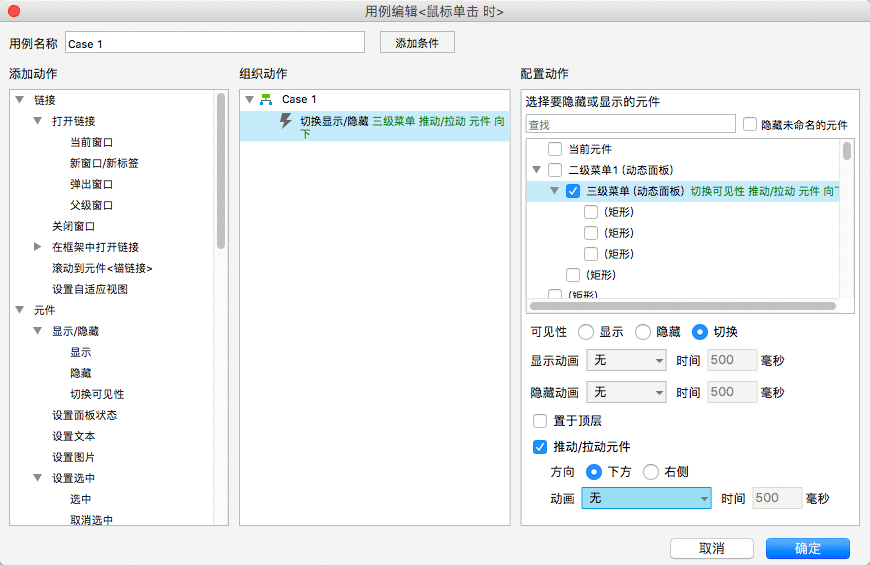Select 设置自适应视图 action
The image size is (870, 565).
[x=90, y=289]
